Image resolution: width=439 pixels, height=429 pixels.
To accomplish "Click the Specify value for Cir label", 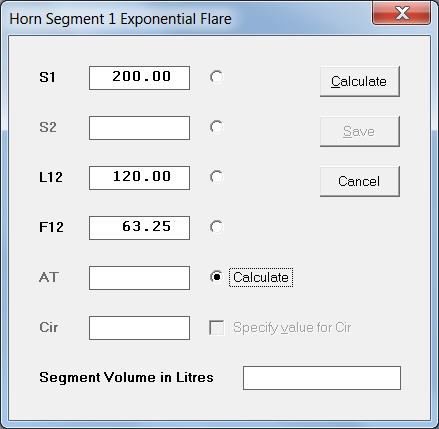I will [x=292, y=328].
